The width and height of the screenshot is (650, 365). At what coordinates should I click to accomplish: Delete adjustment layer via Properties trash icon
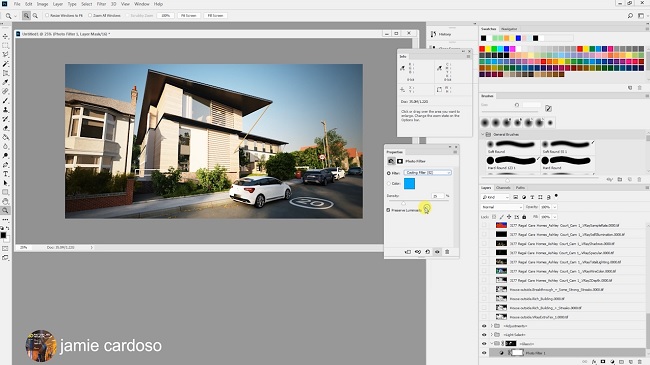pos(447,252)
